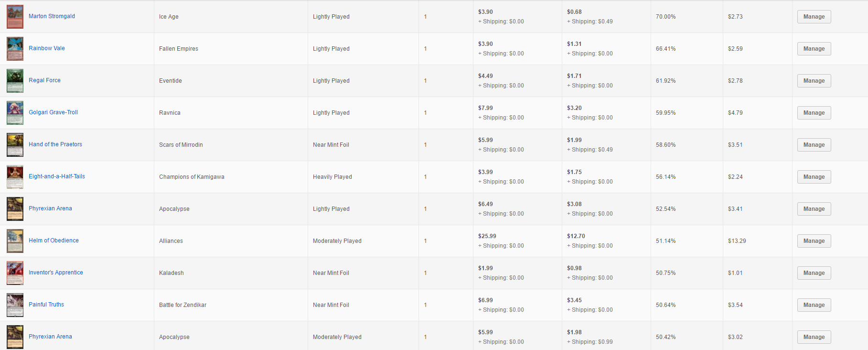Open the Regal Force card thumbnail

tap(15, 81)
